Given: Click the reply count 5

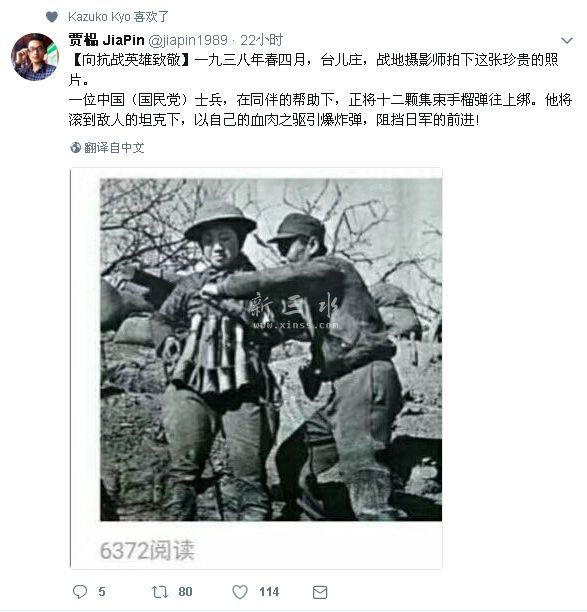Looking at the screenshot, I should [x=102, y=592].
